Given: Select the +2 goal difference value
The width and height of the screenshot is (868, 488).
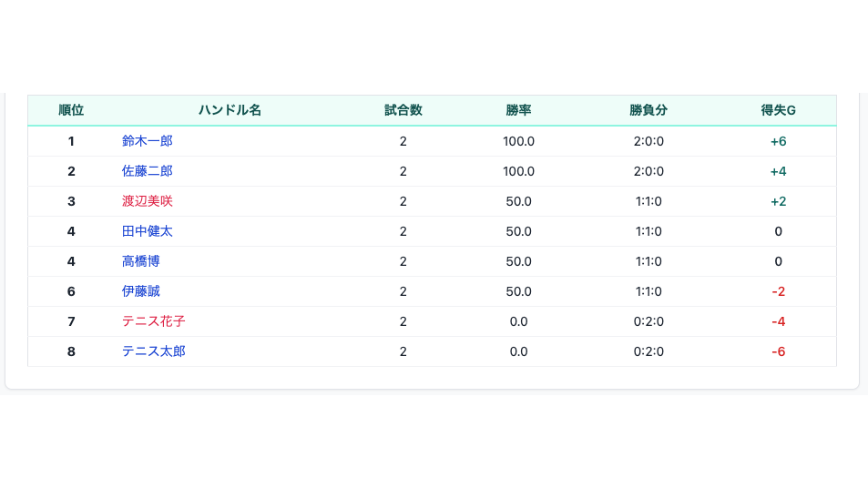Looking at the screenshot, I should (779, 201).
